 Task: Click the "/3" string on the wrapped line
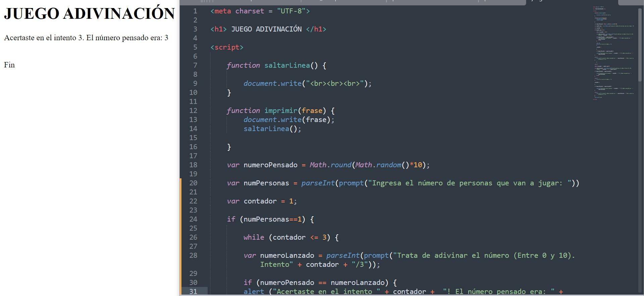point(360,264)
